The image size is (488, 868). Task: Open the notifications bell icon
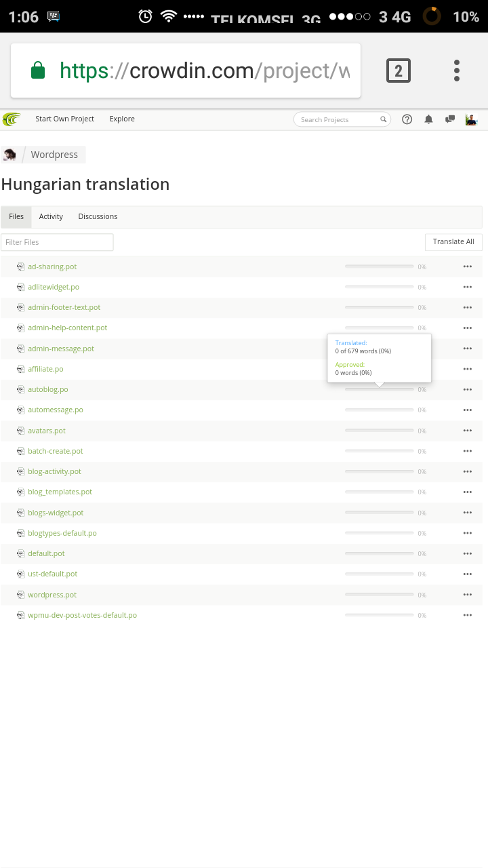428,119
